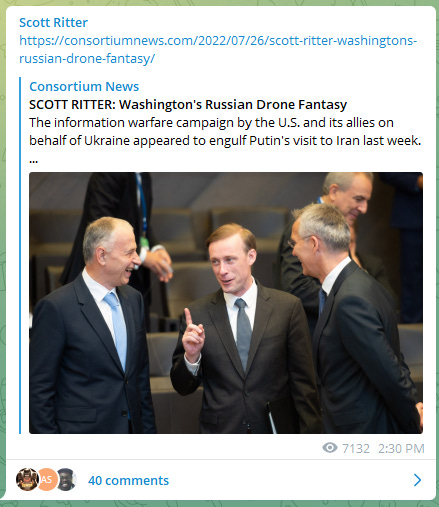
Task: Click the green chat background beside the message
Action: pos(3,253)
